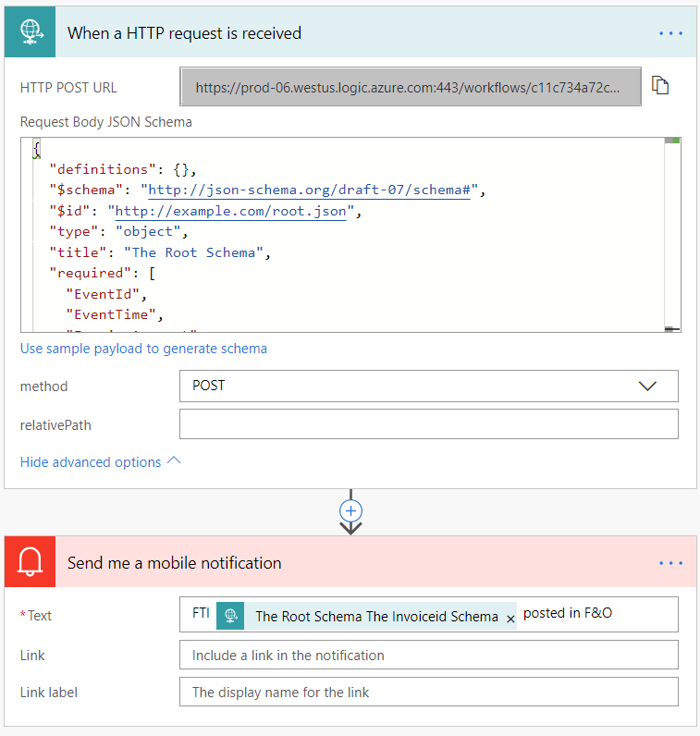Click Use sample payload to generate schema
The height and width of the screenshot is (736, 700).
coord(143,349)
